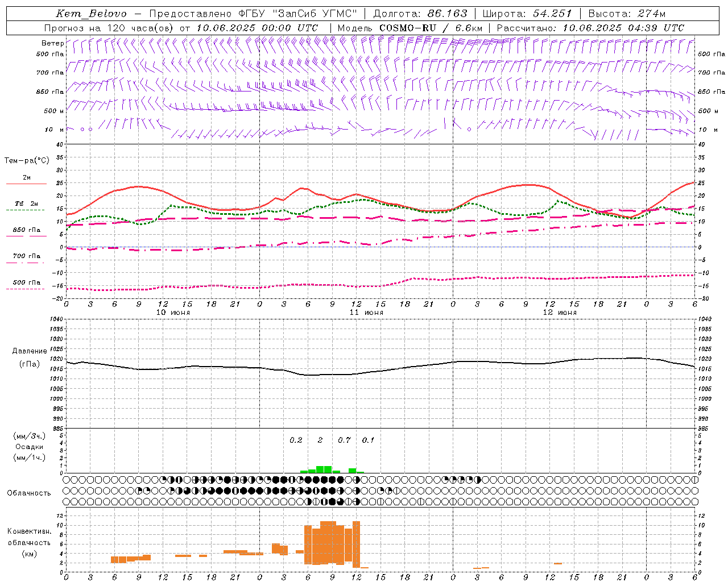Viewport: 728px width, 582px height.
Task: Click the 'Ветер' wind panel label
Action: point(52,43)
